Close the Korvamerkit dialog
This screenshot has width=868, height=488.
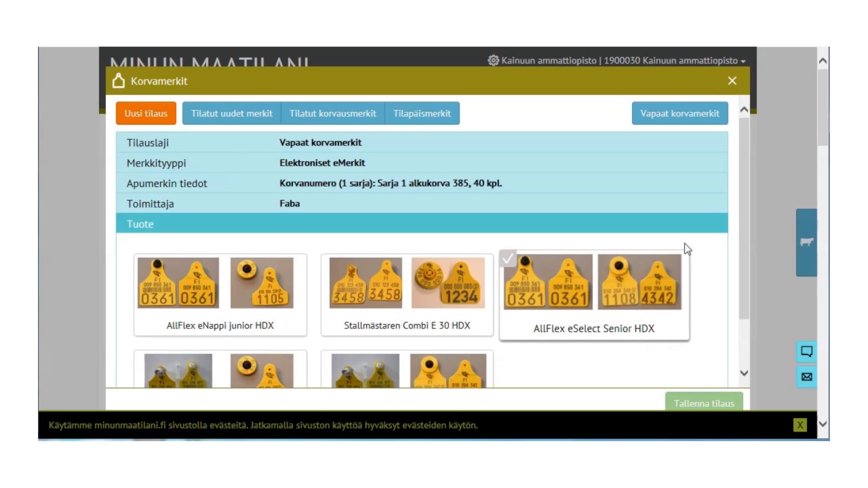[732, 81]
